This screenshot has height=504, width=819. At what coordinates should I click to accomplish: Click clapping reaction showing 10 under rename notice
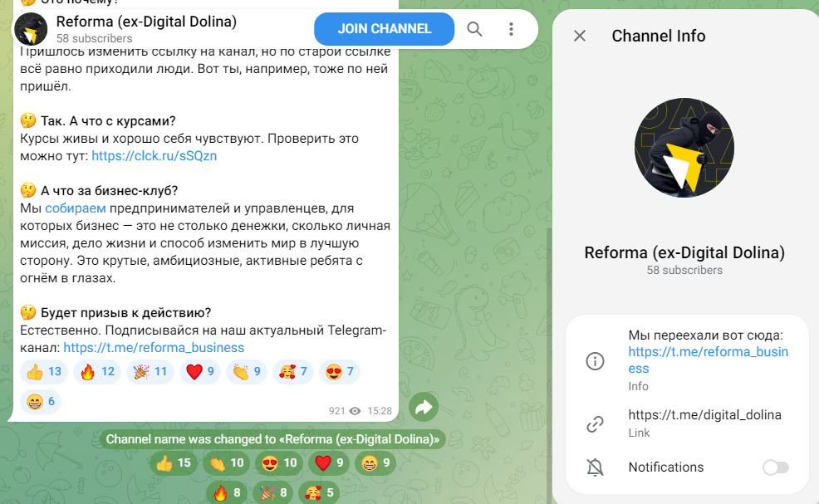[226, 463]
